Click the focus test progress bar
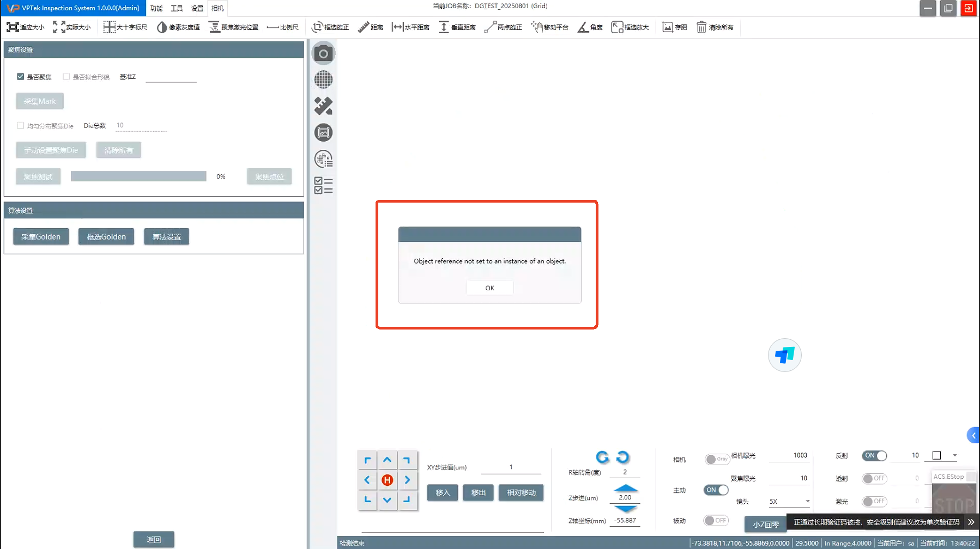The height and width of the screenshot is (549, 980). (x=138, y=176)
